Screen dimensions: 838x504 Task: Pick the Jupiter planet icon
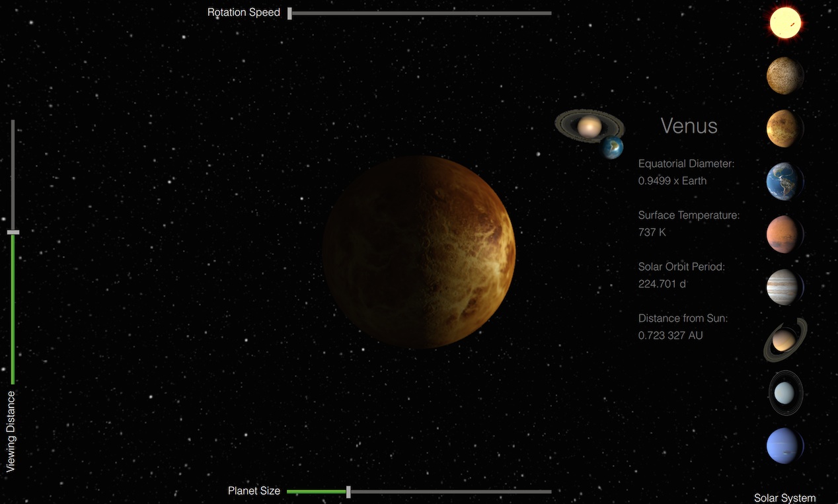785,287
